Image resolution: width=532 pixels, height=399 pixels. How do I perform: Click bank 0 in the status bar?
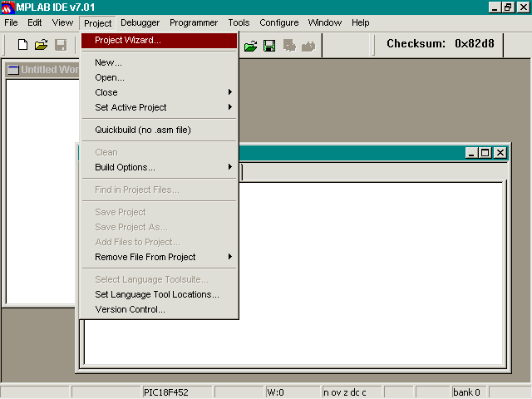(469, 392)
